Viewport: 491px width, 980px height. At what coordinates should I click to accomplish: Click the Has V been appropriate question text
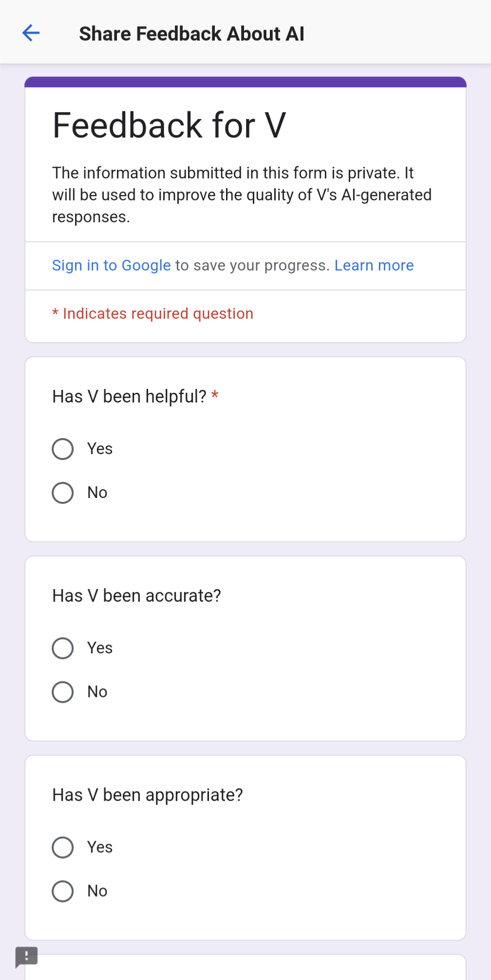148,795
